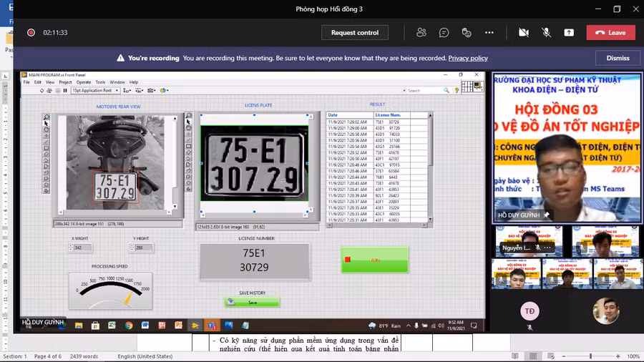Image resolution: width=644 pixels, height=362 pixels.
Task: Click the Teams window restore icon
Action: tap(617, 9)
